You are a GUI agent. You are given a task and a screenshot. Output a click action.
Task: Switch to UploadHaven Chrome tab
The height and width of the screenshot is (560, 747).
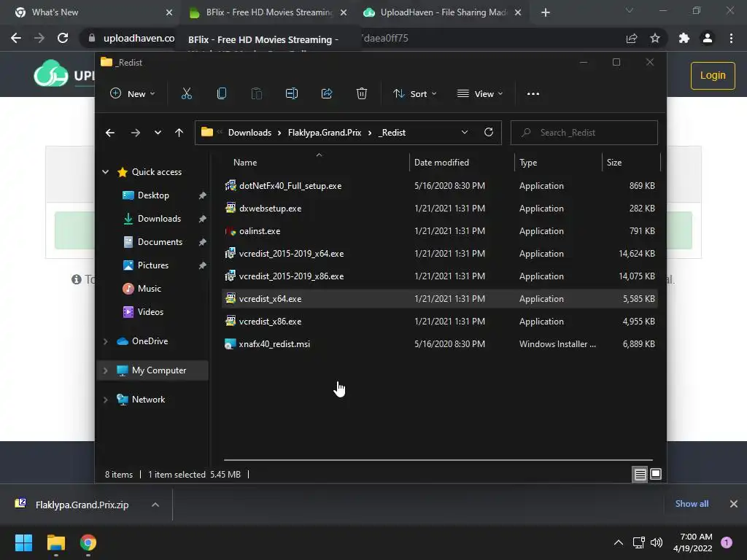[x=444, y=12]
